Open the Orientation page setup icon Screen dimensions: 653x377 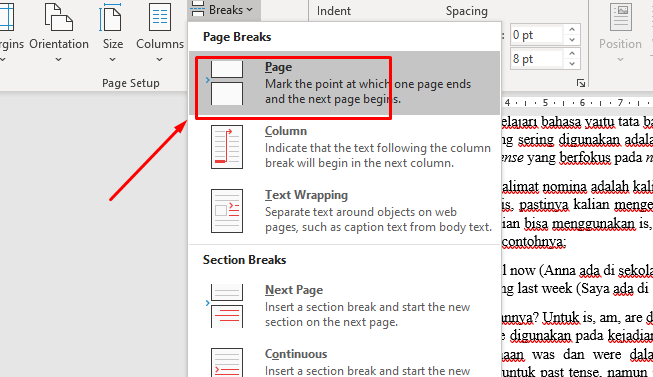pos(58,17)
